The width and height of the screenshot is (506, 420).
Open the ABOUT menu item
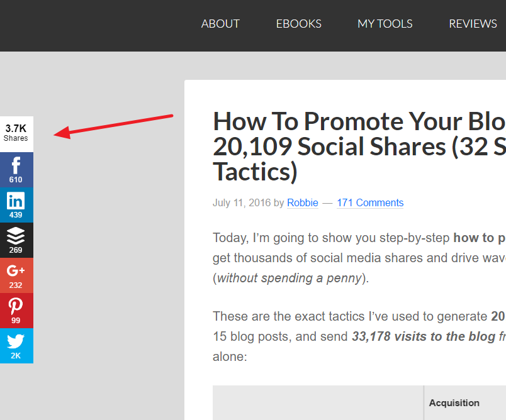(220, 24)
